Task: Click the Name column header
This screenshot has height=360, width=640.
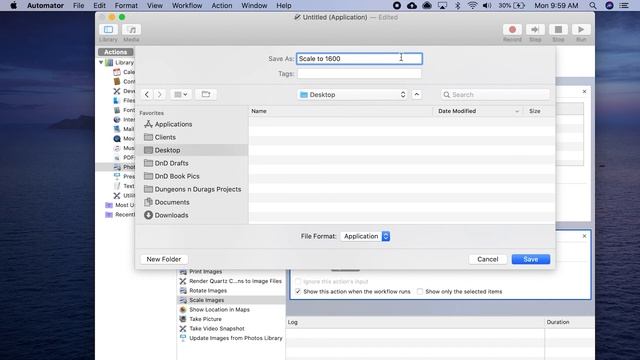Action: click(x=340, y=111)
